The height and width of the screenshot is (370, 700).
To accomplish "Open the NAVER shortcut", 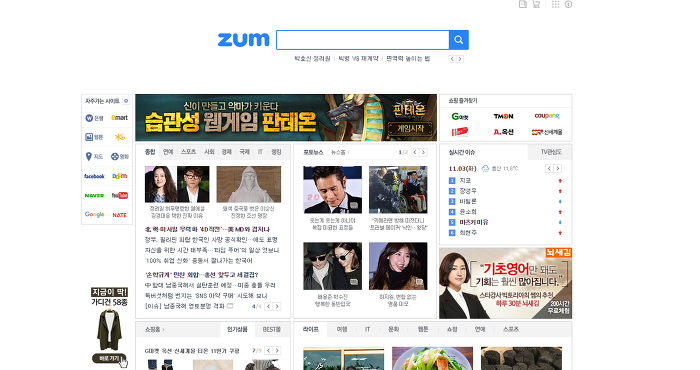I will 94,195.
